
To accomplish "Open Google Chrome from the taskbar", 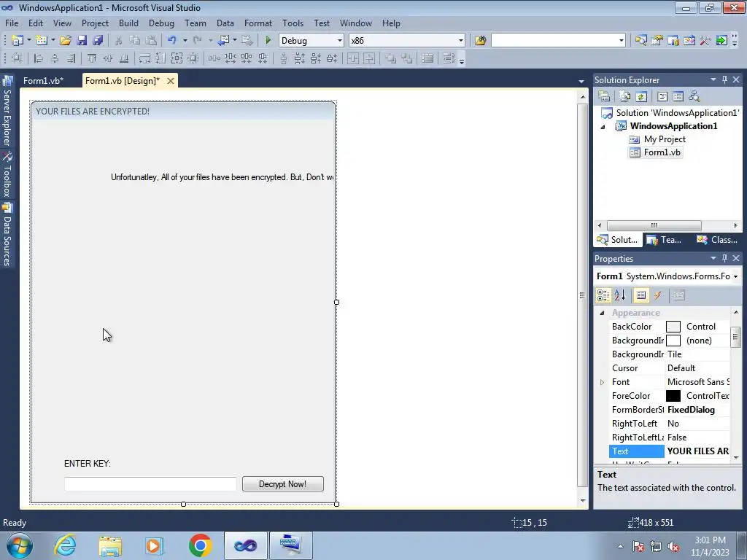I will (x=200, y=545).
